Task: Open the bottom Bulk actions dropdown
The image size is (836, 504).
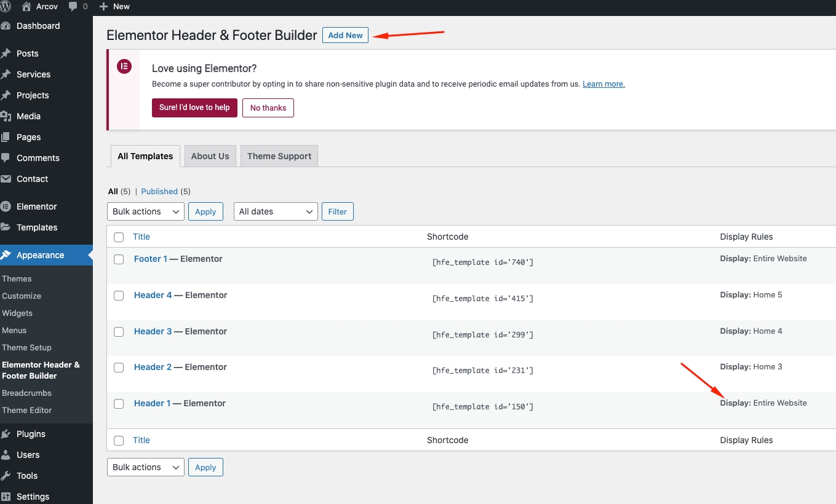Action: pyautogui.click(x=145, y=467)
